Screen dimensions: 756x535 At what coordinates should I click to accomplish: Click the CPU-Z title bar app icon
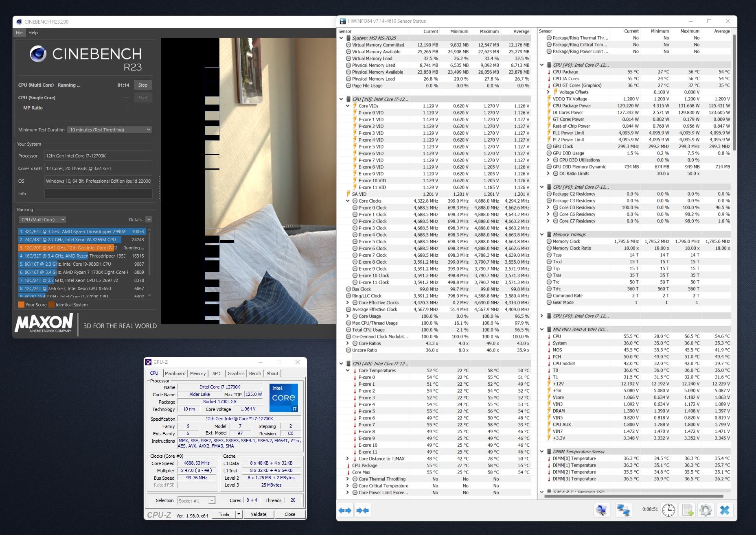tap(149, 362)
